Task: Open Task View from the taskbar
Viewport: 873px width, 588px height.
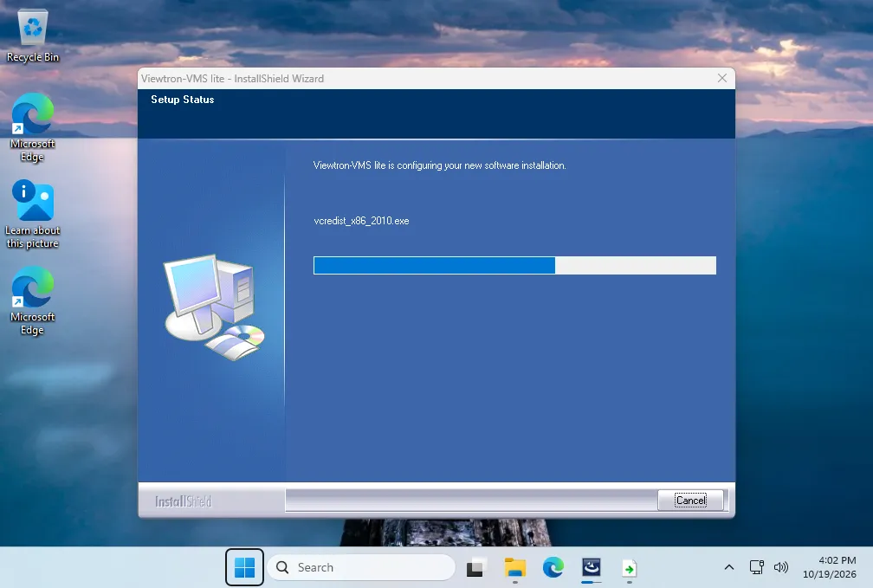Action: pos(475,568)
